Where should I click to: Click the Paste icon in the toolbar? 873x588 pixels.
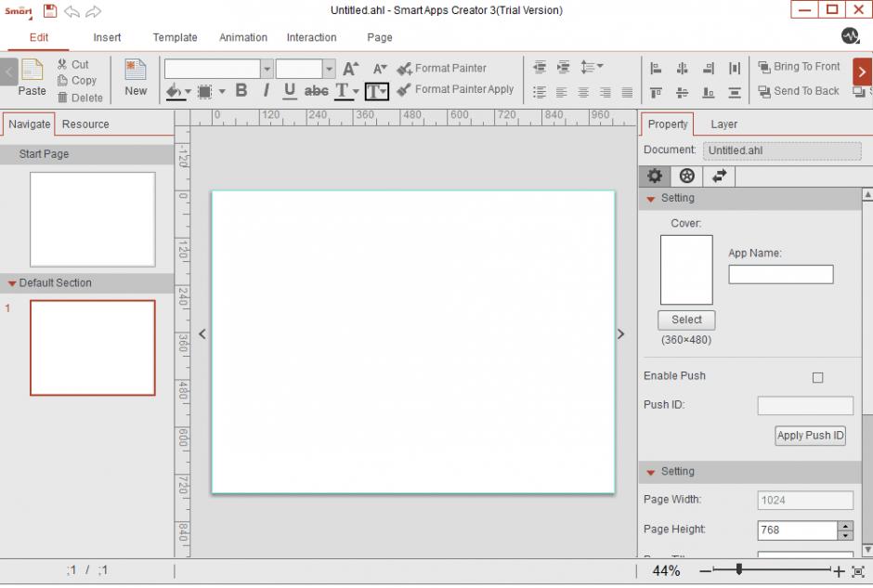32,76
